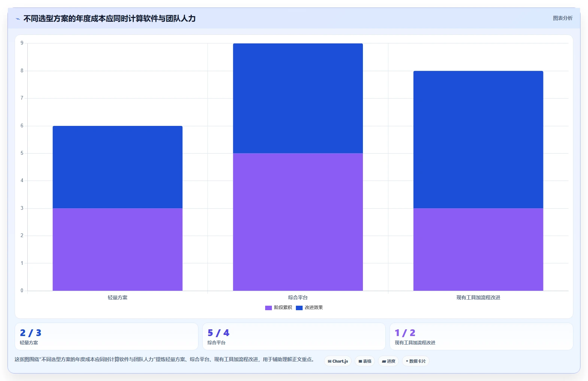Toggle the 阶段累积 legend purple swatch
Viewport: 588px width, 381px height.
[x=268, y=308]
